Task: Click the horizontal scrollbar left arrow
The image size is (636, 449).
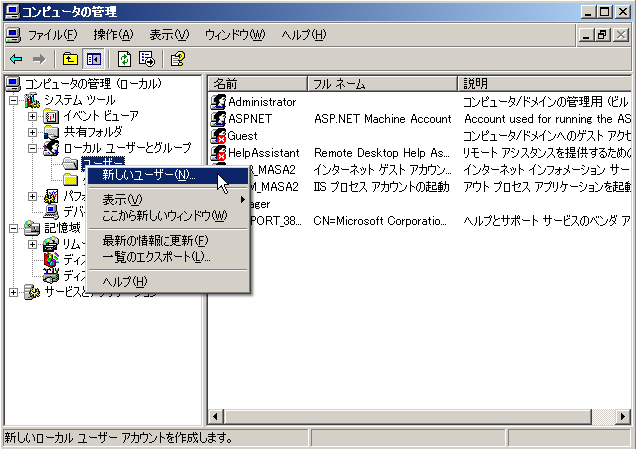Action: [x=215, y=417]
